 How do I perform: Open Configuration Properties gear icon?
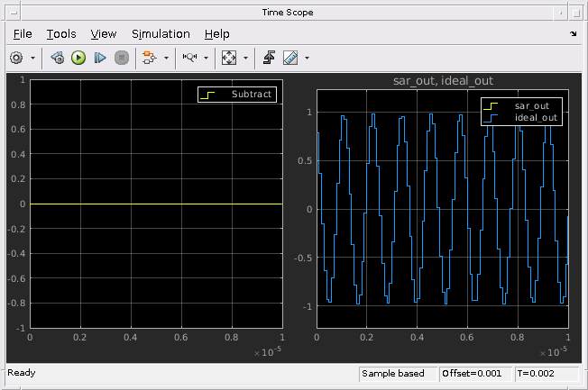coord(16,58)
